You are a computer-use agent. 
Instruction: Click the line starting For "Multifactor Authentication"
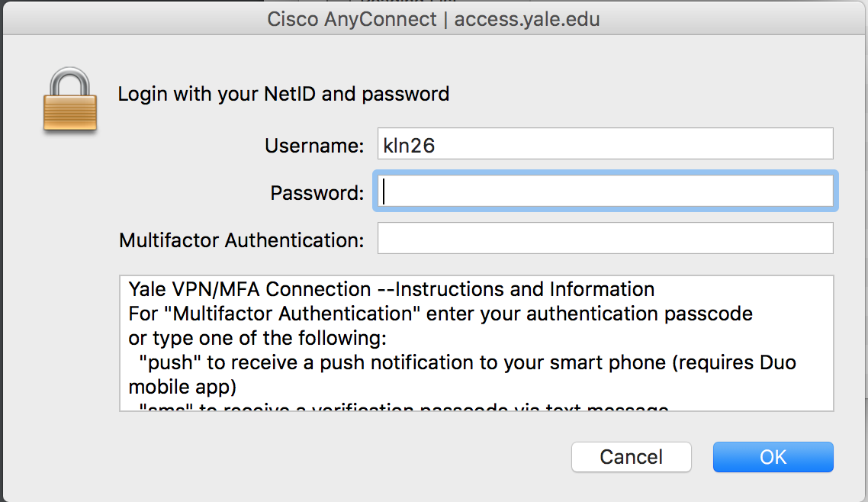coord(440,314)
